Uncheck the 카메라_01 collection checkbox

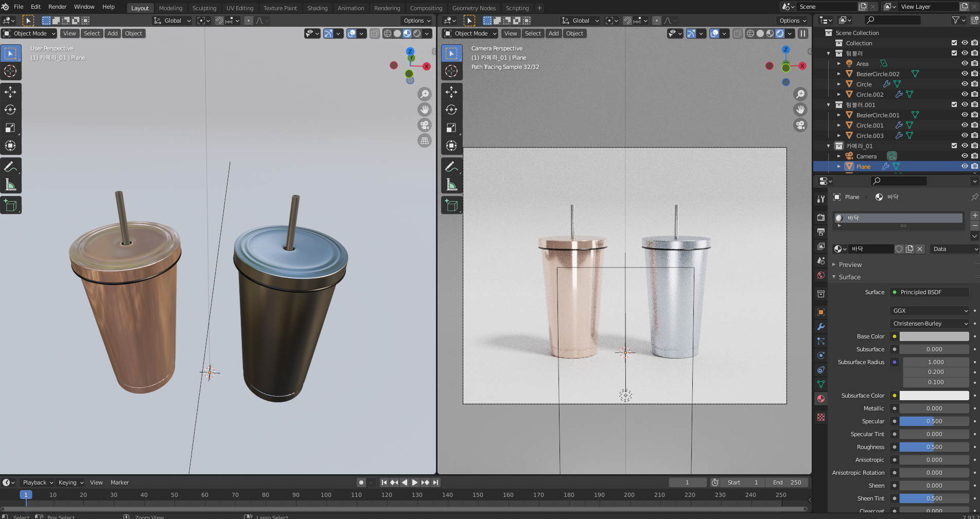point(954,146)
